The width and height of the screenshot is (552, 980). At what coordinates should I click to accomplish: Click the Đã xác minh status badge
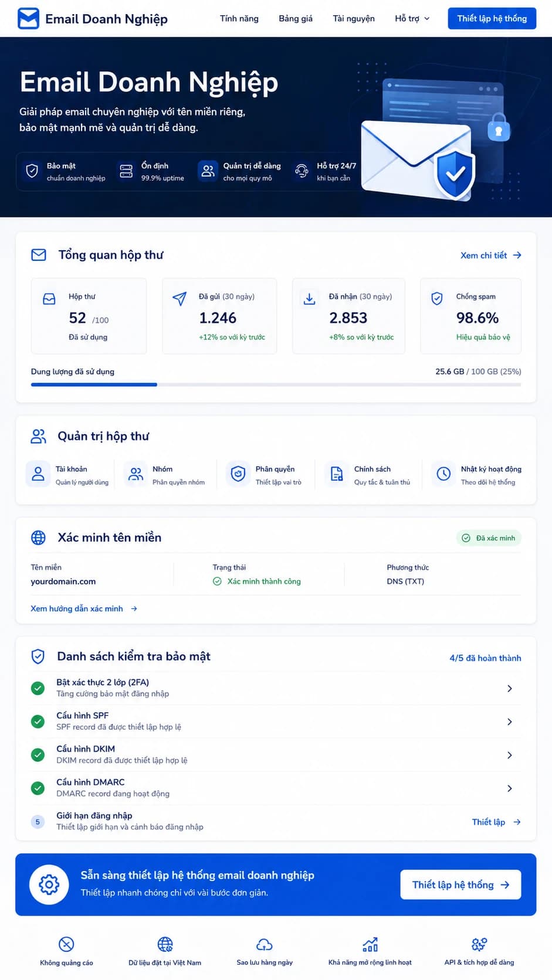click(x=489, y=538)
